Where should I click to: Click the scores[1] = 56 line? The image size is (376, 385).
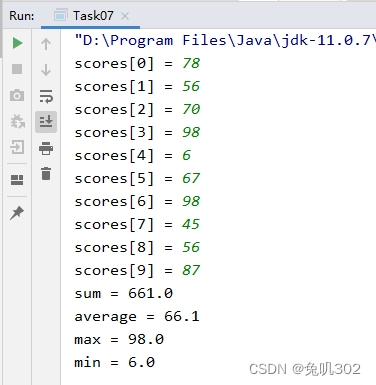(x=137, y=86)
